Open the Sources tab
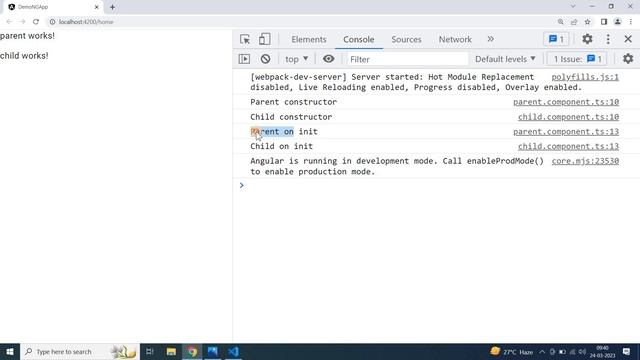Screen dimensions: 640x360 (406, 39)
